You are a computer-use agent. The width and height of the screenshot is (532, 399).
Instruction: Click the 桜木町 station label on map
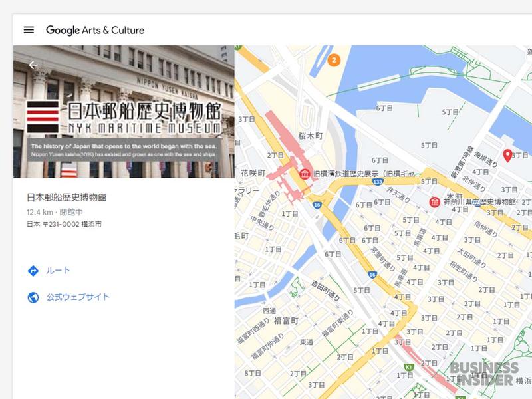click(311, 136)
